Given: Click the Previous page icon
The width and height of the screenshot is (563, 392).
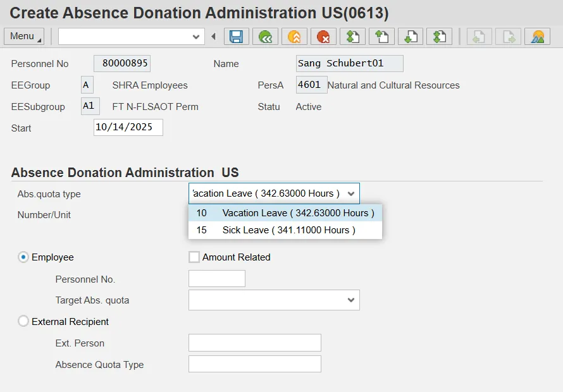Looking at the screenshot, I should [x=381, y=37].
